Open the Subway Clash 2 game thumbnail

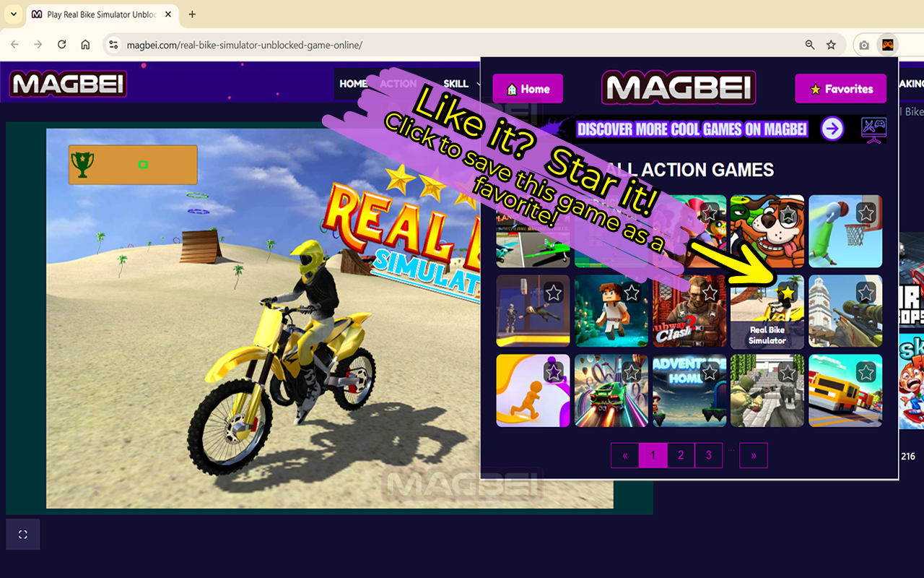click(689, 311)
